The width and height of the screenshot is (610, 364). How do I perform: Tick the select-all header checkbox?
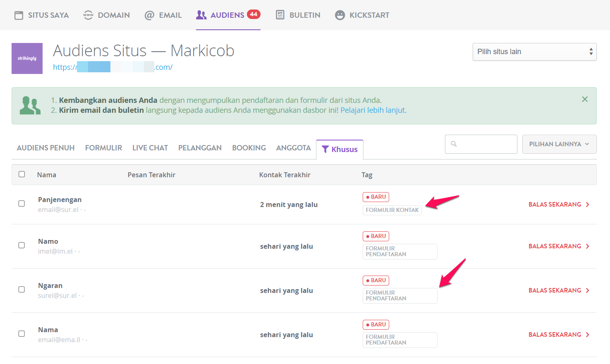click(x=22, y=174)
